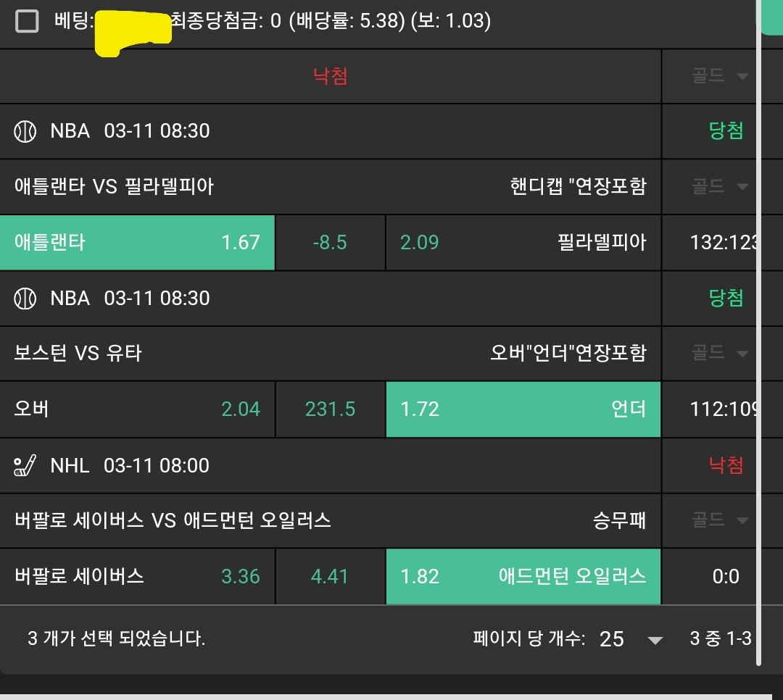The width and height of the screenshot is (783, 700).
Task: Open 골드 dropdown in 애틀랜타 VS 필라델피아 row
Action: pyautogui.click(x=719, y=187)
